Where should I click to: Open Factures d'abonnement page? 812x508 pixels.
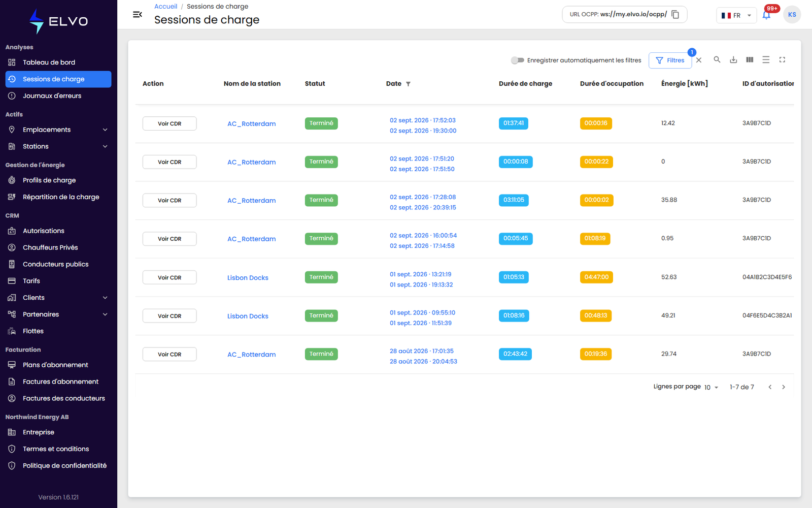(58, 382)
